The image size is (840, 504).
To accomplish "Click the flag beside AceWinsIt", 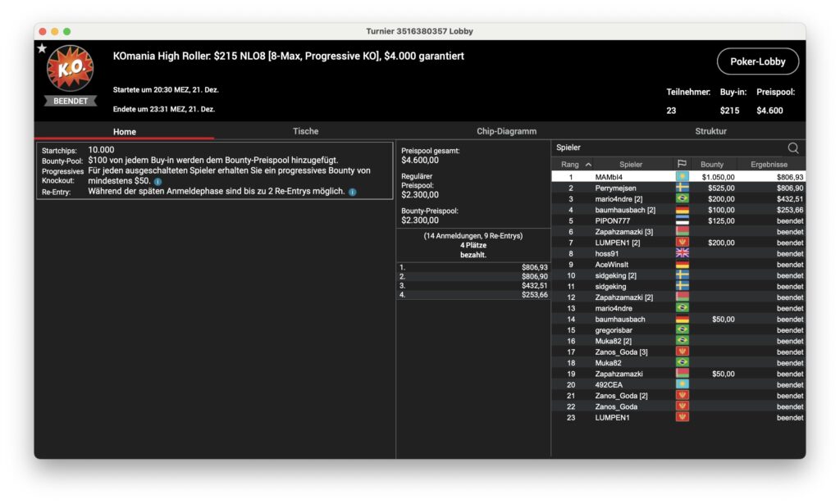I will tap(682, 265).
